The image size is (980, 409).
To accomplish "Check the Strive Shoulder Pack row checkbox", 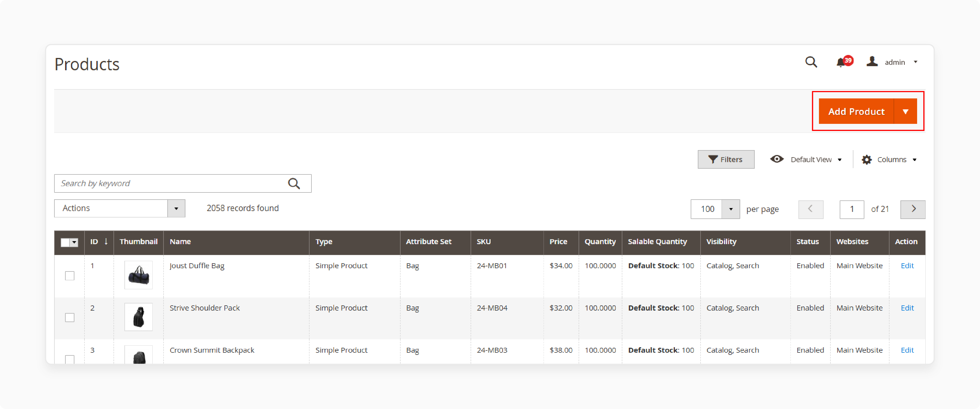I will 70,317.
